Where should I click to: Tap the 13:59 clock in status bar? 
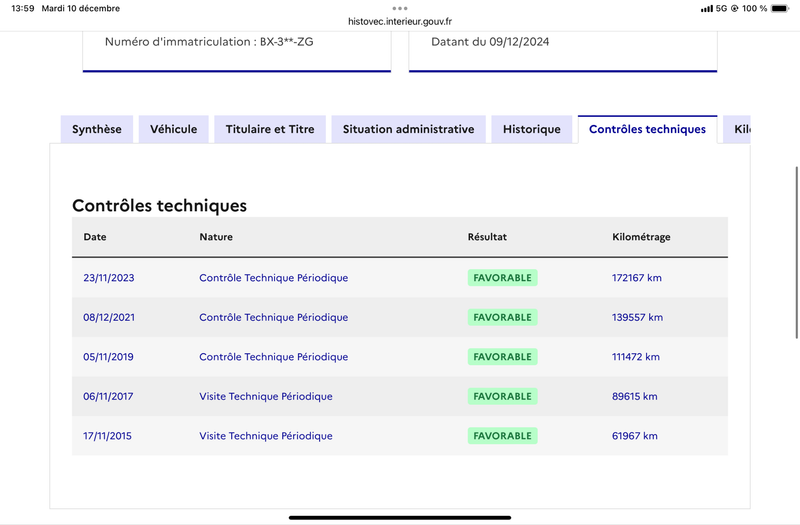pyautogui.click(x=22, y=8)
